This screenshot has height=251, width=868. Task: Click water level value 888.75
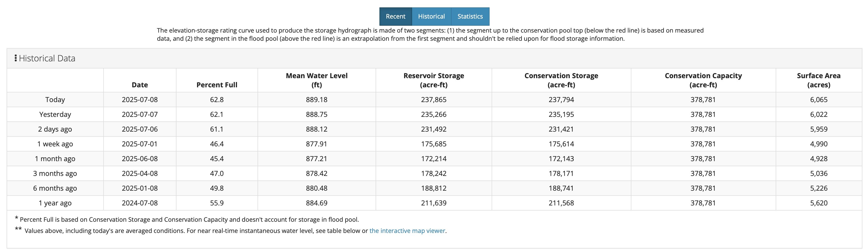tap(317, 114)
